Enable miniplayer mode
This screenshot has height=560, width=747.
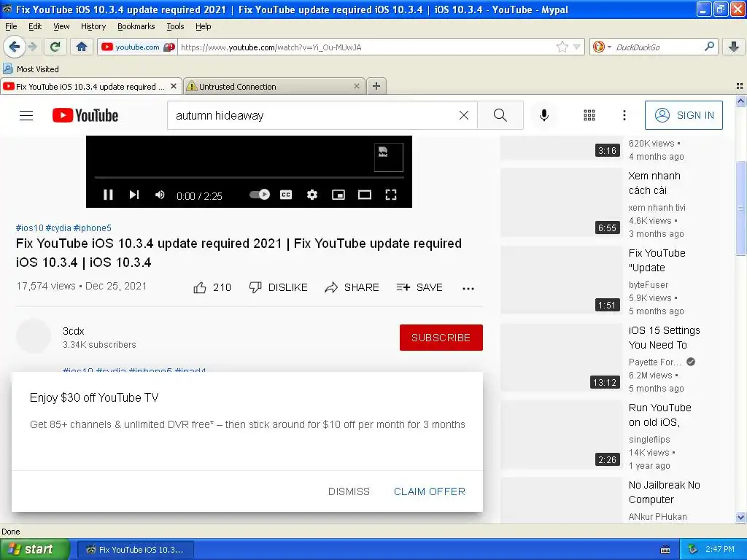[338, 194]
